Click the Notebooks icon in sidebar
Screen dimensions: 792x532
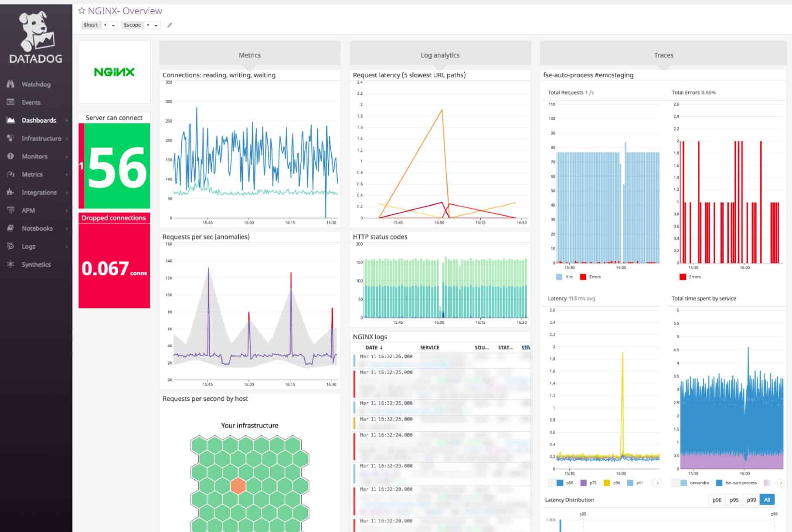pos(11,228)
